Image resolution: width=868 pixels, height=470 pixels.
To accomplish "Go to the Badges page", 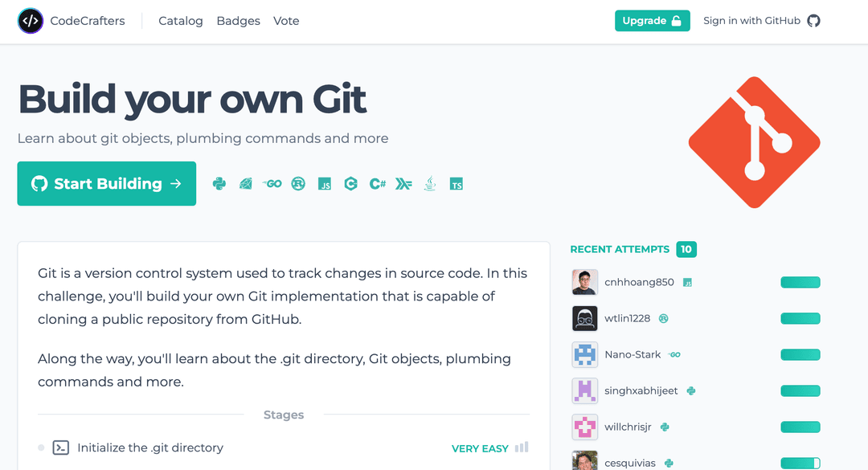I will 238,21.
